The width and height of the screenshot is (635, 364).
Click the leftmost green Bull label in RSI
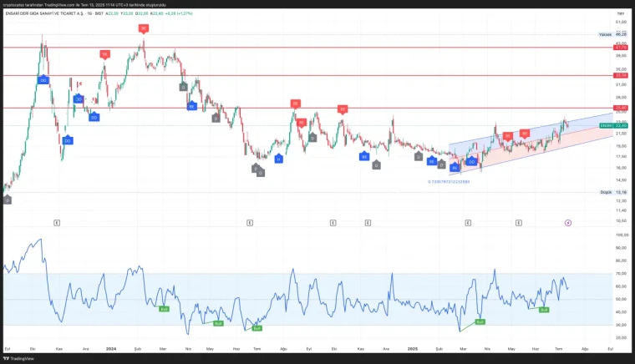pyautogui.click(x=165, y=310)
